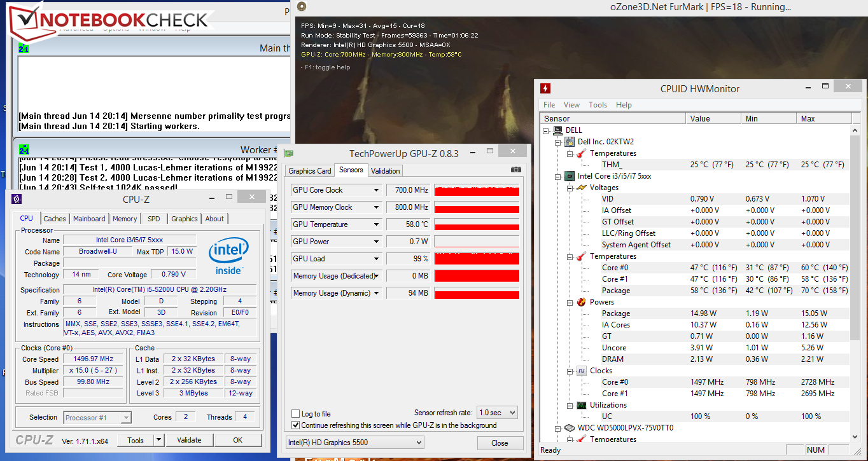Open GPU Core Clock sensor dropdown
This screenshot has height=461, width=868.
click(376, 190)
